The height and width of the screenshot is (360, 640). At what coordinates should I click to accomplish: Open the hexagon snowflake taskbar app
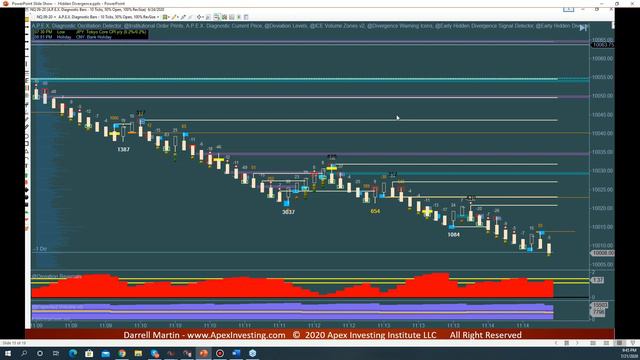pyautogui.click(x=252, y=353)
